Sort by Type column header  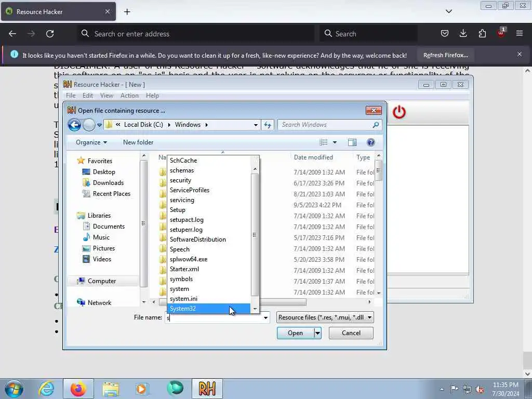click(x=363, y=157)
